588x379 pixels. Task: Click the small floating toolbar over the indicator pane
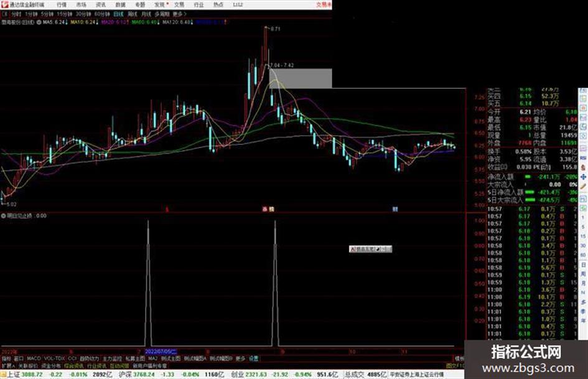(370, 249)
